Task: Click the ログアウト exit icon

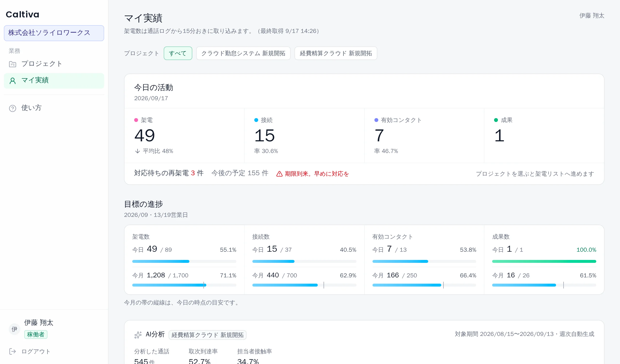Action: click(x=13, y=351)
